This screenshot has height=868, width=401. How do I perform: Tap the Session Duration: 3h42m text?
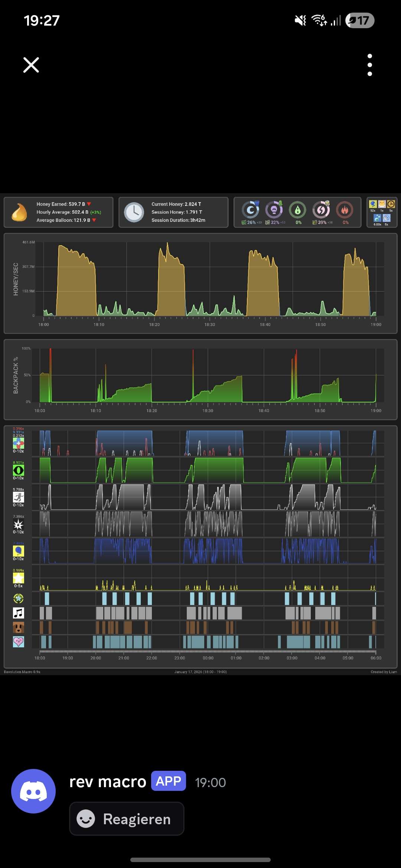[178, 220]
